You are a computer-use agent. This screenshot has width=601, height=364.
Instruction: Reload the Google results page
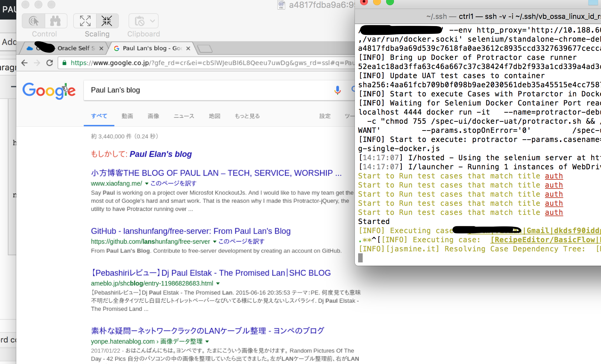pyautogui.click(x=49, y=63)
